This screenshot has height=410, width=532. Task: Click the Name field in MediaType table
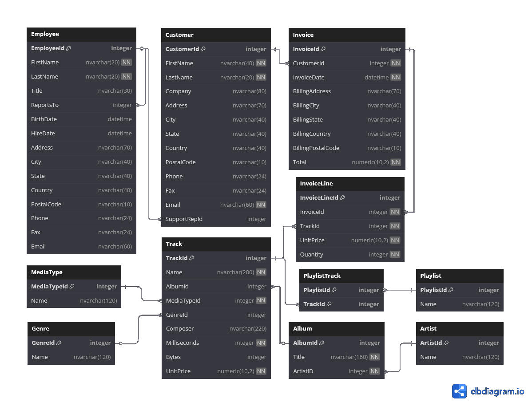pyautogui.click(x=74, y=301)
